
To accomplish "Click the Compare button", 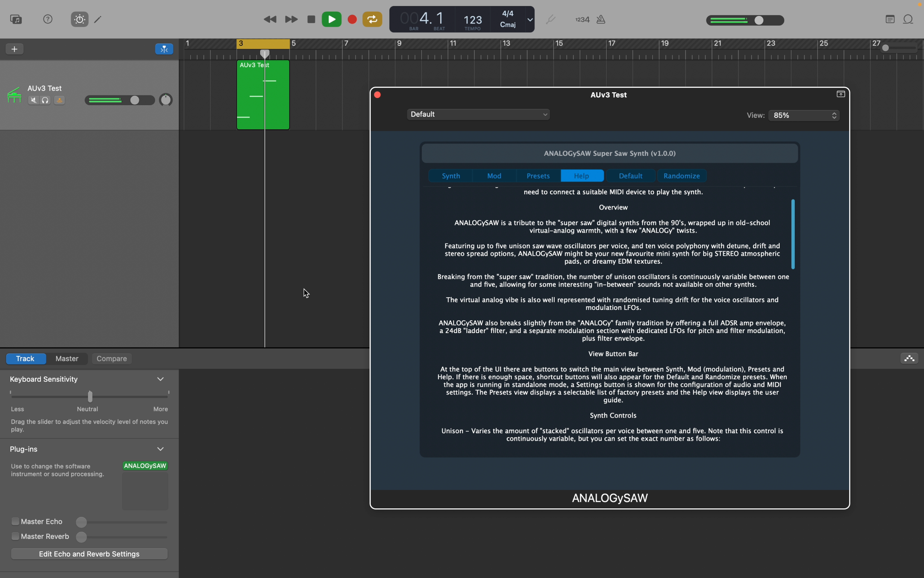I will point(112,359).
